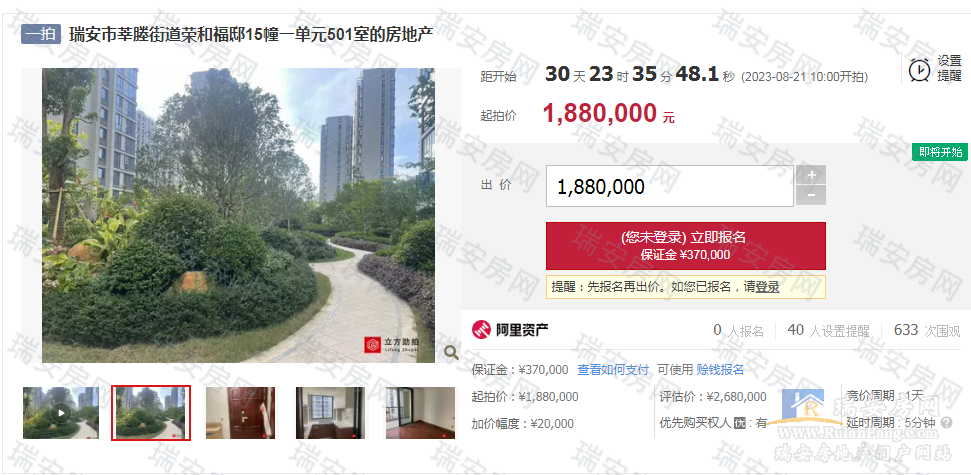This screenshot has height=475, width=971.
Task: Click the 即将开始 status badge
Action: coord(940,152)
